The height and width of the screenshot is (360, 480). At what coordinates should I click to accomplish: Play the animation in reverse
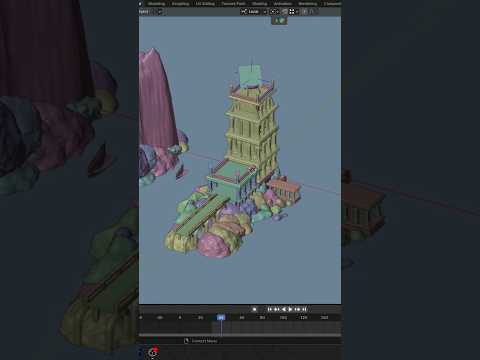pyautogui.click(x=284, y=309)
